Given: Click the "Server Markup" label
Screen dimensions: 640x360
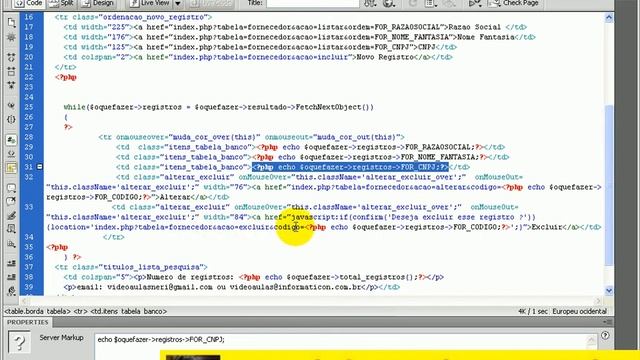Looking at the screenshot, I should click(x=61, y=338).
